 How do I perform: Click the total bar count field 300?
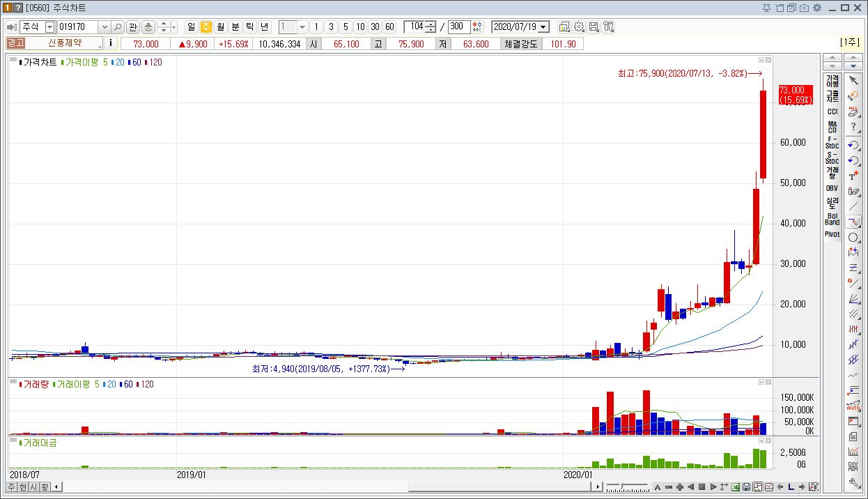pos(458,26)
